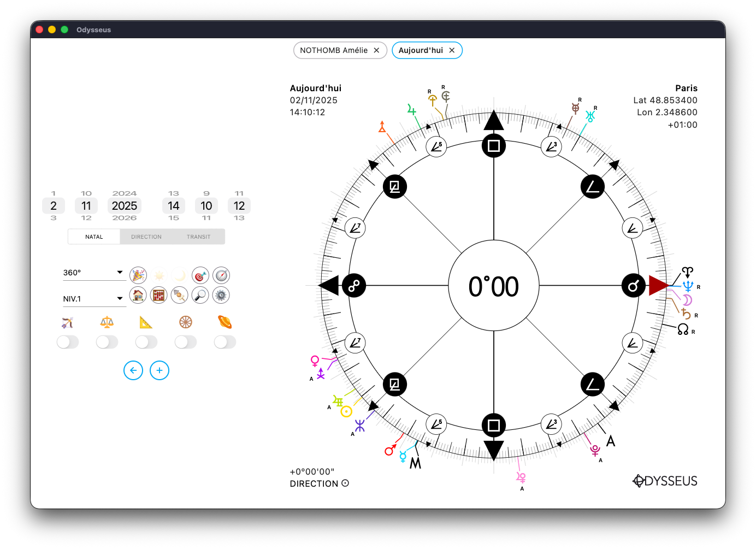Switch on the toggle under the ringed planet
756x549 pixels.
point(225,342)
